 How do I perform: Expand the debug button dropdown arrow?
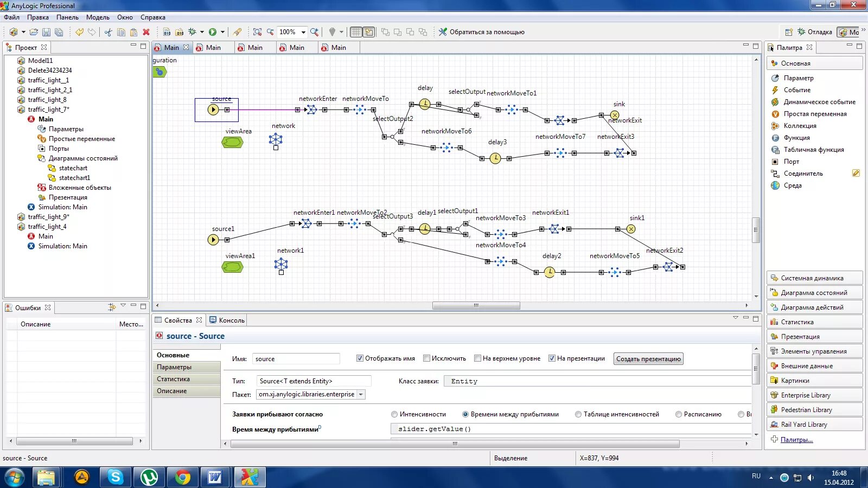202,32
